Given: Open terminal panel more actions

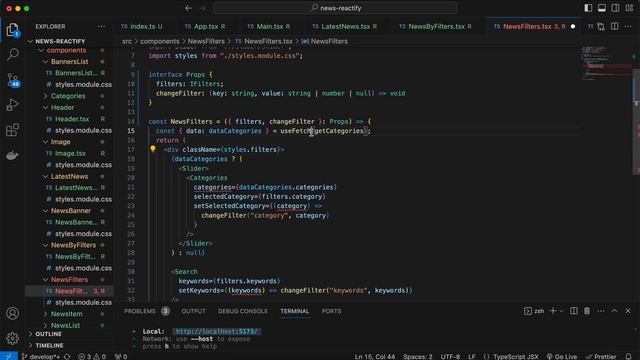Looking at the screenshot, I should coord(601,311).
